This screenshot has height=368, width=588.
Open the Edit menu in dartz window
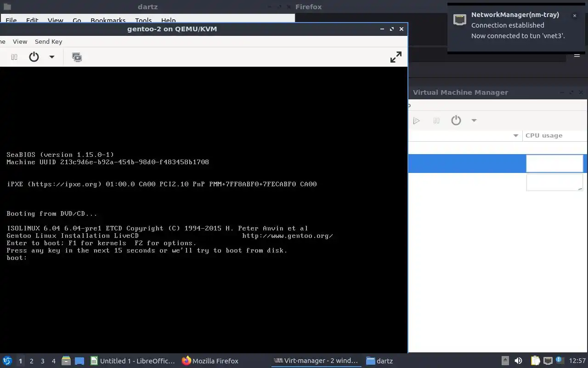pos(32,20)
